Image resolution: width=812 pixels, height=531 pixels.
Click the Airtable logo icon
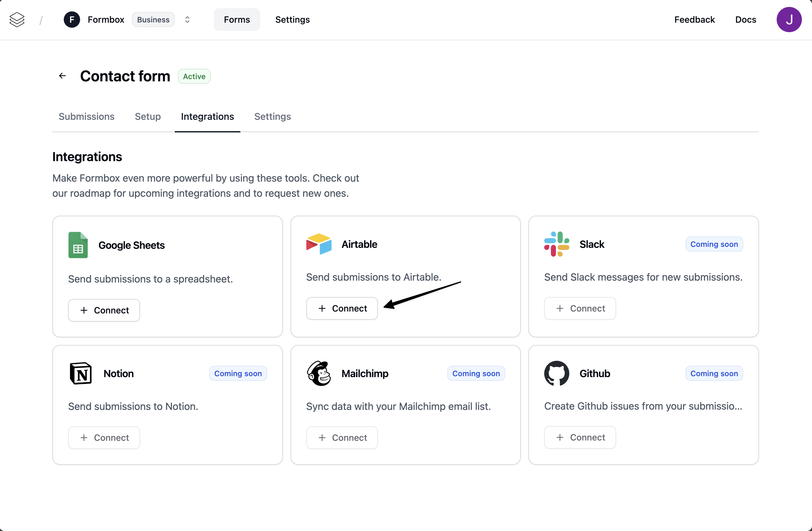click(x=319, y=244)
